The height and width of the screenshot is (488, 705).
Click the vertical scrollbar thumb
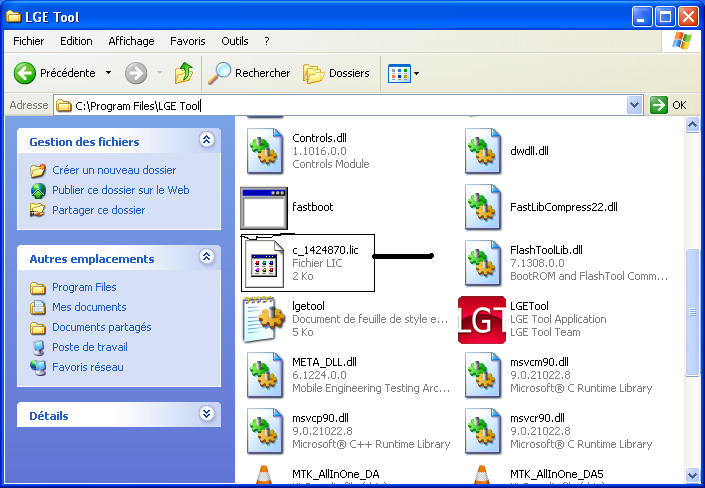pyautogui.click(x=692, y=312)
